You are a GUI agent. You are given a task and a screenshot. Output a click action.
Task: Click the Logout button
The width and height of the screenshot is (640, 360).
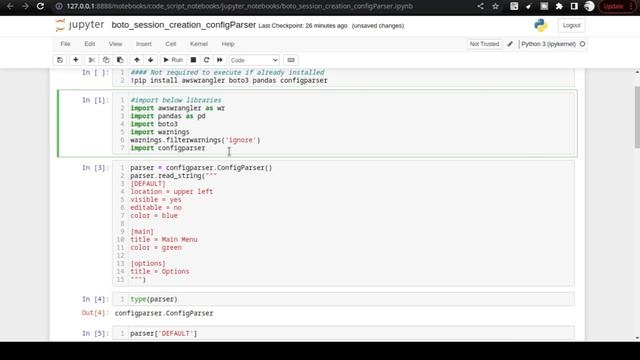pyautogui.click(x=571, y=25)
